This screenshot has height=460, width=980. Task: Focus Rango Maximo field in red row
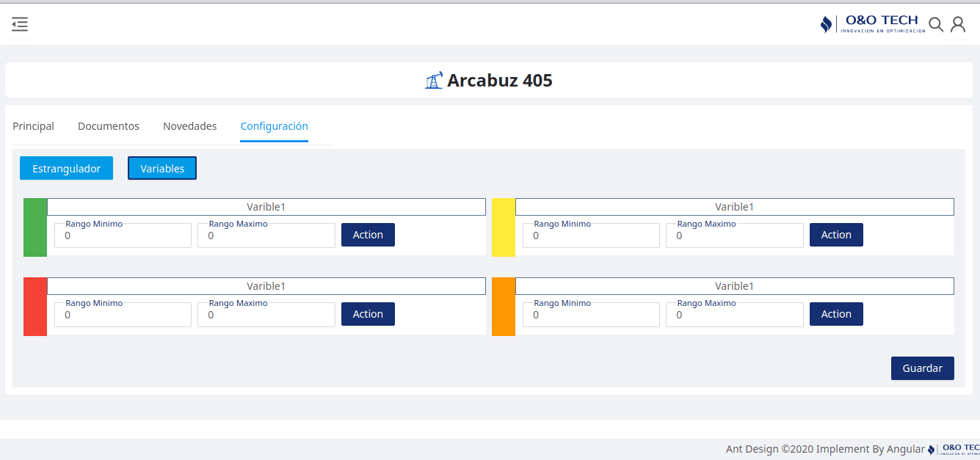click(266, 315)
